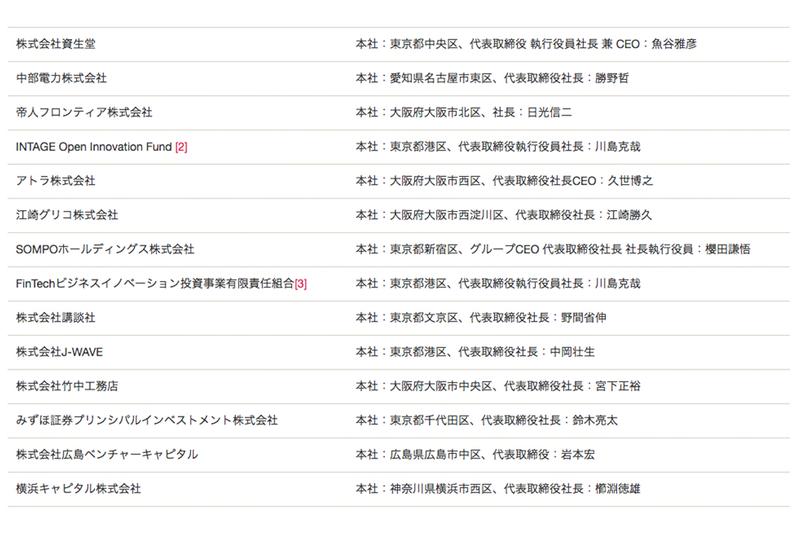
Task: Select 株式会社竹中工務店 entry
Action: tap(67, 386)
